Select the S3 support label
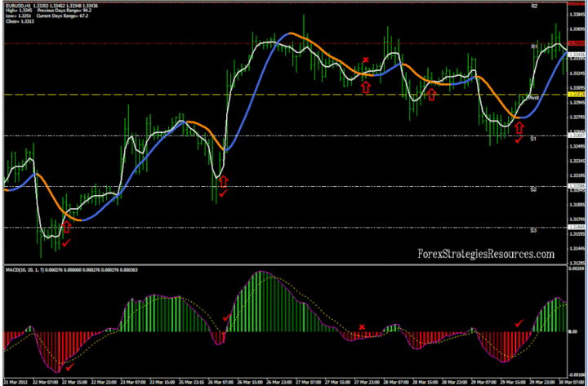Viewport: 588px width, 386px height. pyautogui.click(x=533, y=230)
